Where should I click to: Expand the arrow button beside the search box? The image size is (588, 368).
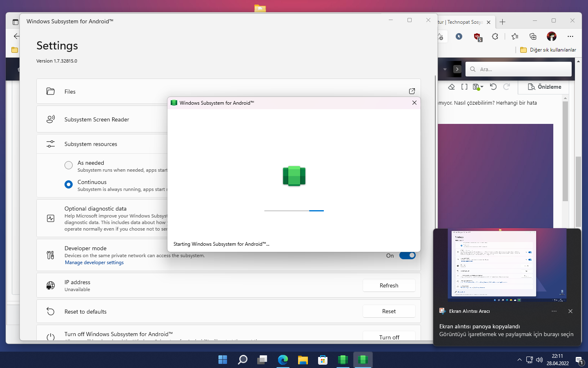point(457,69)
